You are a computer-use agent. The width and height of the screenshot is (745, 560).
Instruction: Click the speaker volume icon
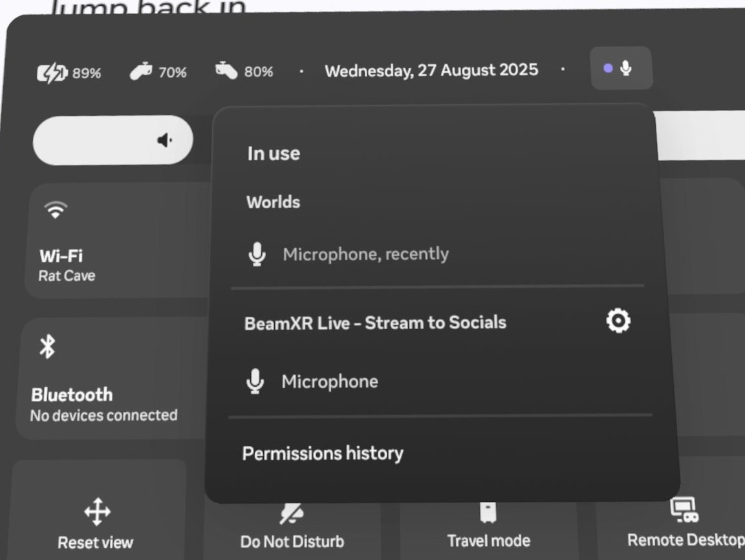point(164,140)
